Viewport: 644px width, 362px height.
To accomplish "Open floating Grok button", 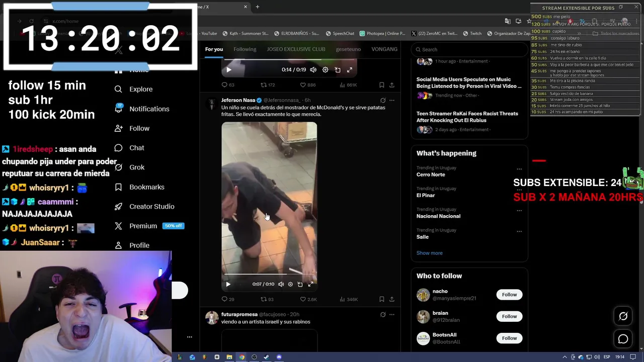I will pyautogui.click(x=623, y=316).
